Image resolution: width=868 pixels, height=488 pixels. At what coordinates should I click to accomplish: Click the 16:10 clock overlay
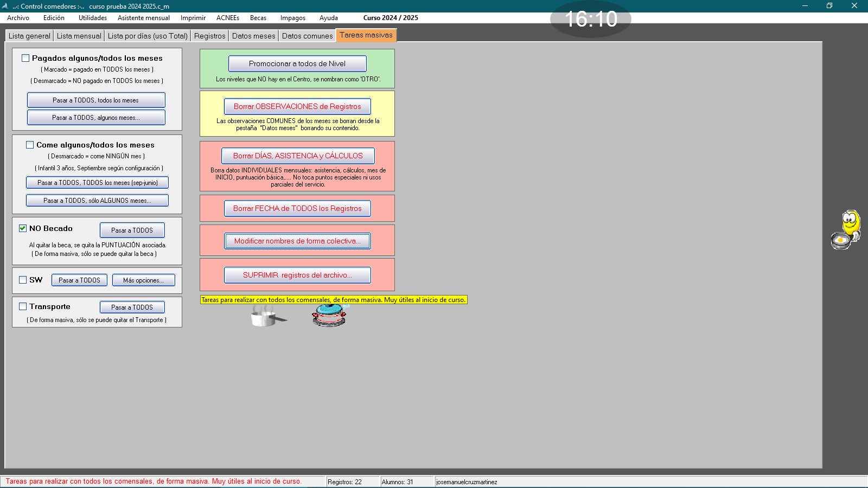pyautogui.click(x=591, y=19)
